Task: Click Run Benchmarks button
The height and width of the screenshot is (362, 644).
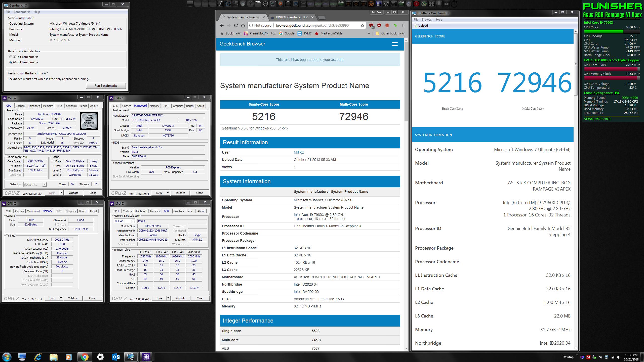Action: [106, 86]
